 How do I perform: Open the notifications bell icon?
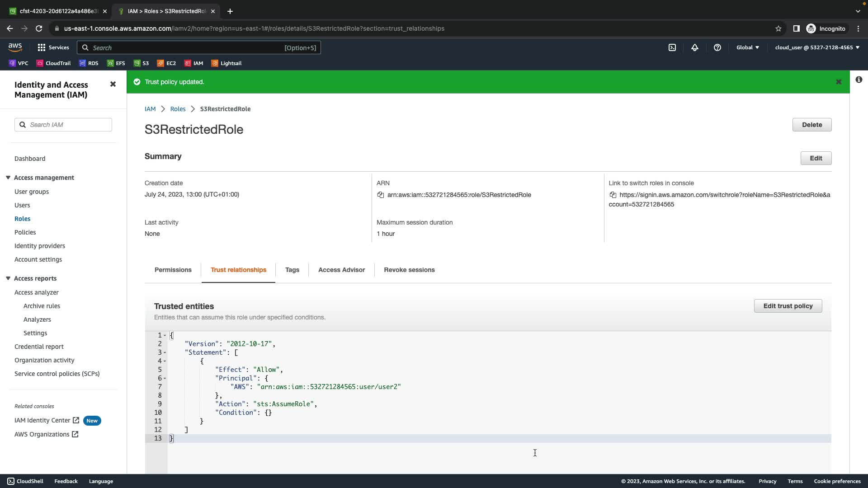pos(695,47)
